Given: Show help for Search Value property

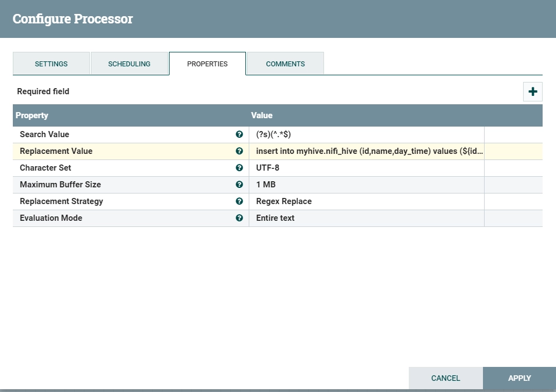Looking at the screenshot, I should click(x=239, y=134).
